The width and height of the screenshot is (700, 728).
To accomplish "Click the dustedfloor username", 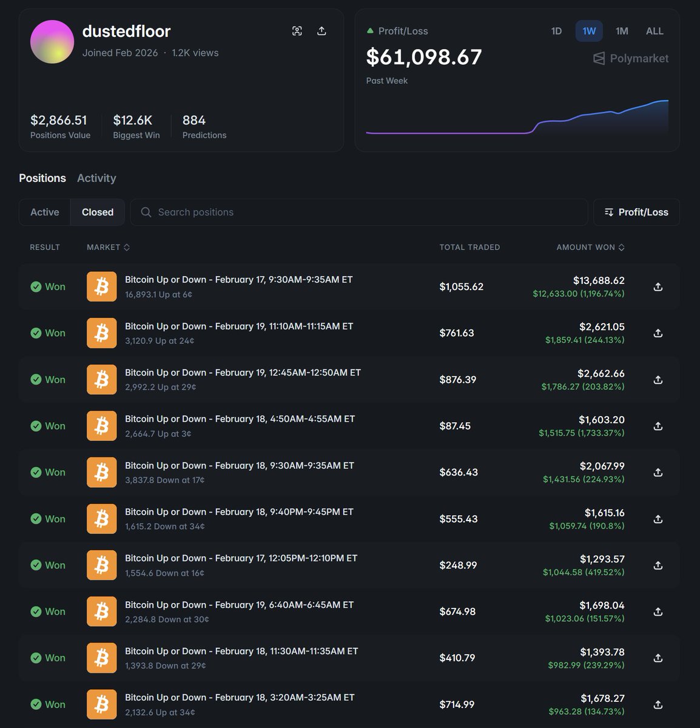I will click(126, 31).
